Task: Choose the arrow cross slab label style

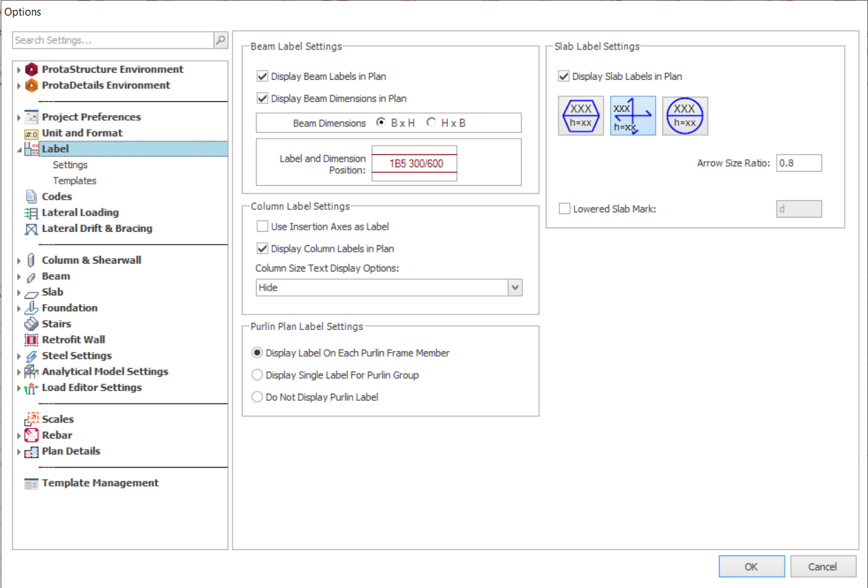Action: [633, 116]
